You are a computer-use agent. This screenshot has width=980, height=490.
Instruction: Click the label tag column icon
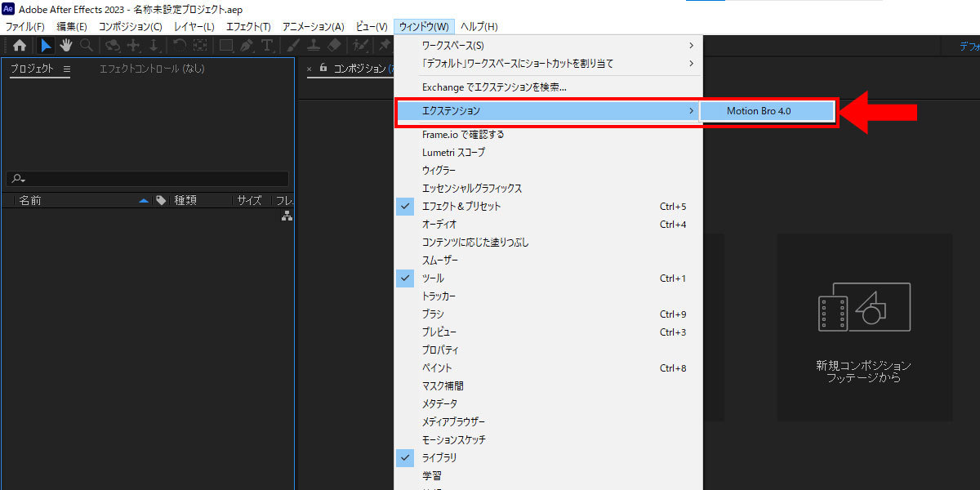(x=161, y=200)
